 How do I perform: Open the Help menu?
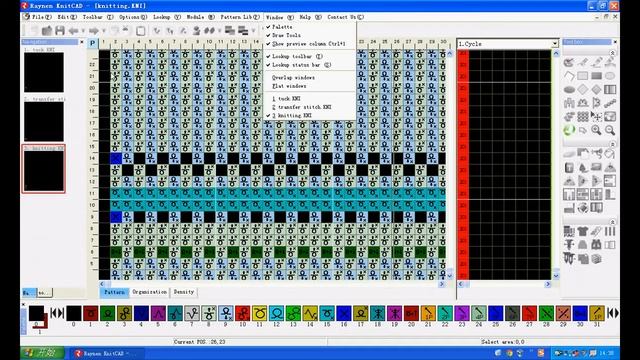coord(310,17)
